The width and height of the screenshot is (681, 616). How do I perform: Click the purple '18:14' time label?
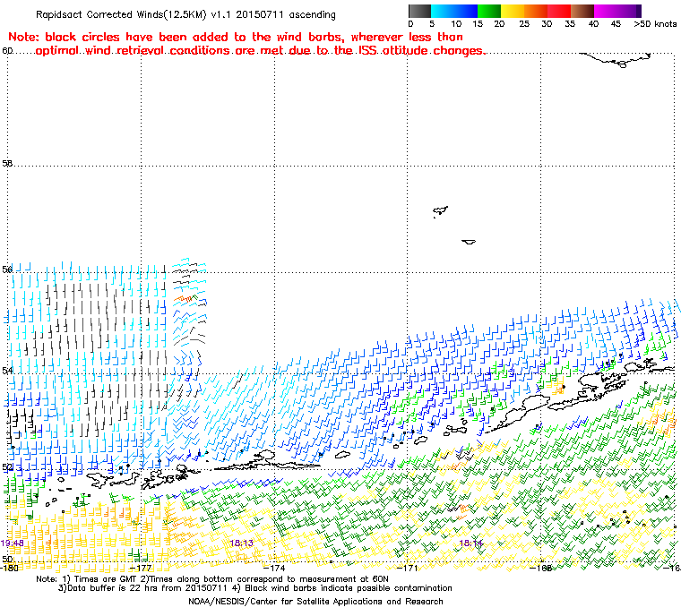(471, 543)
